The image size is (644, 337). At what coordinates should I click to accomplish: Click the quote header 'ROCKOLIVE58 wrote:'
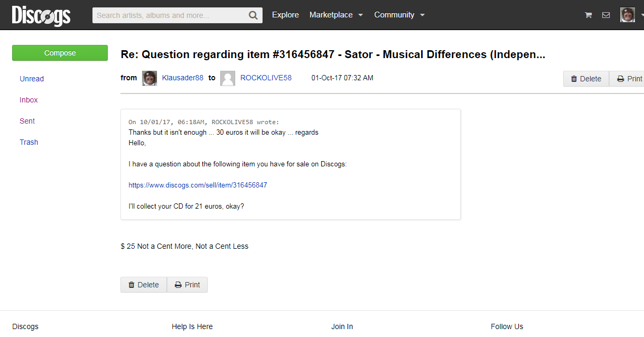246,122
